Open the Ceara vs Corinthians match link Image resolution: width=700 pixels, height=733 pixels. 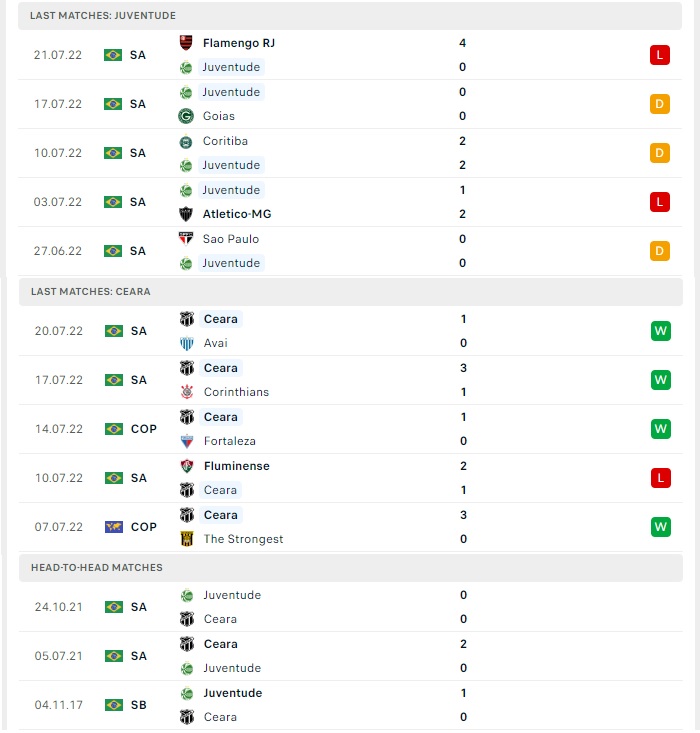[351, 380]
